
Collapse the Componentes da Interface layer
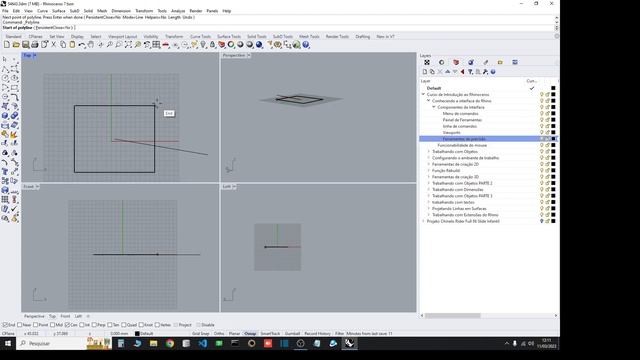point(434,107)
